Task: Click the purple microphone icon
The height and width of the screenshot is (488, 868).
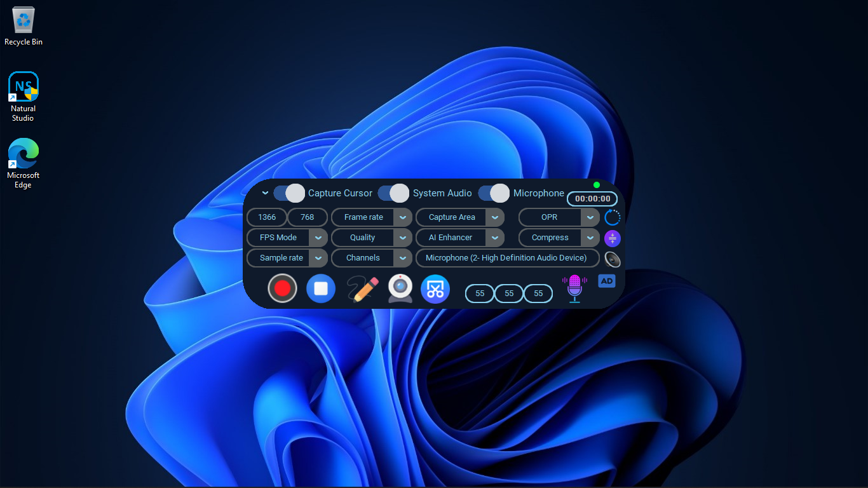Action: click(574, 288)
